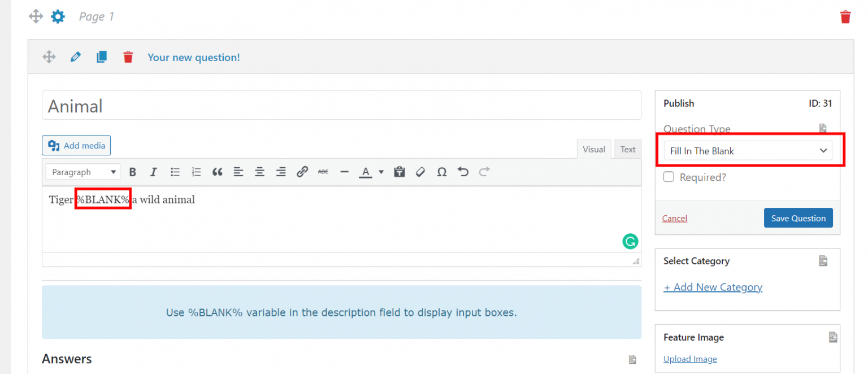Image resolution: width=868 pixels, height=374 pixels.
Task: Open the Add New Category link
Action: click(x=713, y=287)
